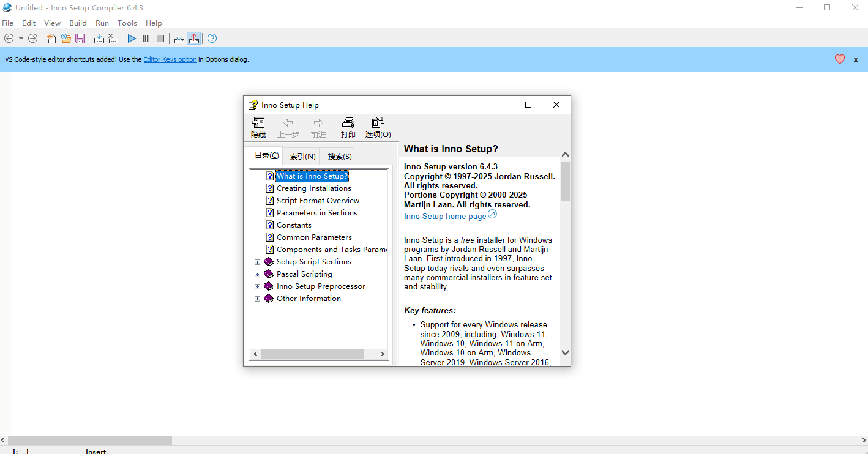Click 打印 (Print) button in help window
The height and width of the screenshot is (454, 868).
348,128
